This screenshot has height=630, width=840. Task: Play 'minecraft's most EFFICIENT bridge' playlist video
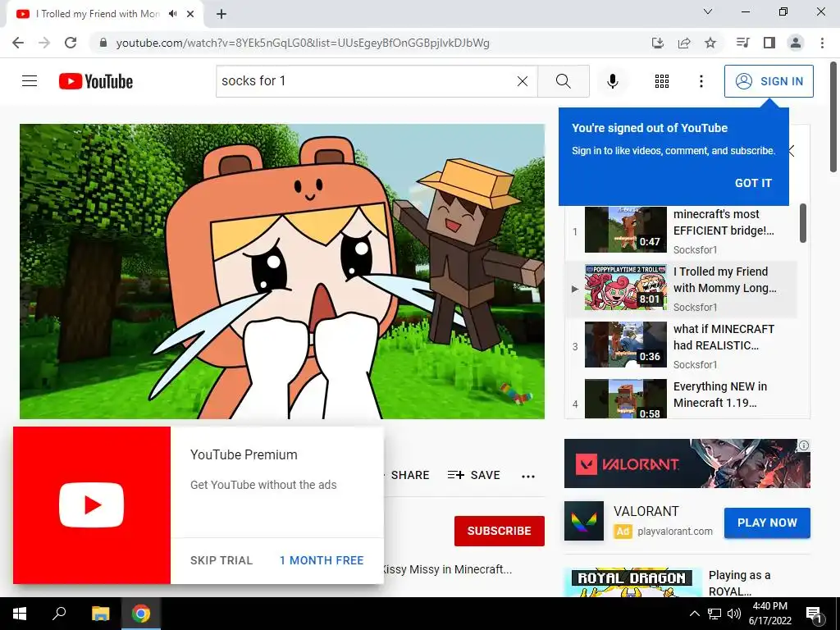pyautogui.click(x=724, y=222)
